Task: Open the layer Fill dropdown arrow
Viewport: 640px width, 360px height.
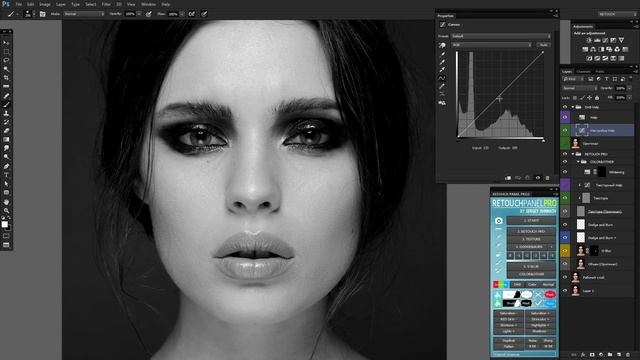Action: point(629,98)
